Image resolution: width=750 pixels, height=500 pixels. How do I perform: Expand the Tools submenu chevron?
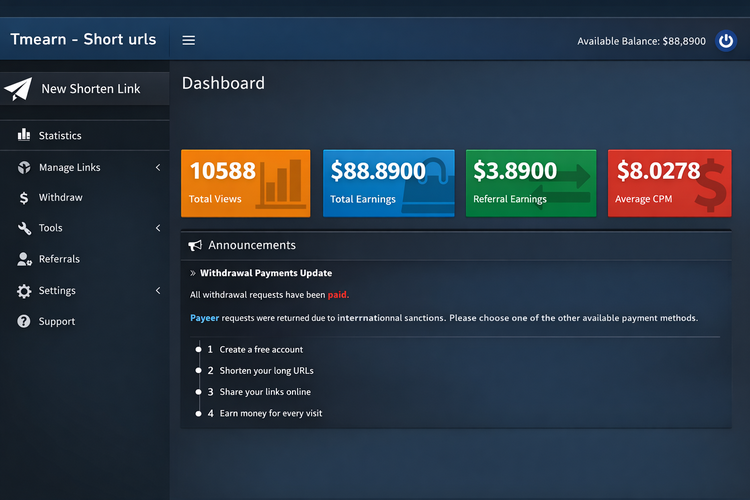[x=158, y=228]
